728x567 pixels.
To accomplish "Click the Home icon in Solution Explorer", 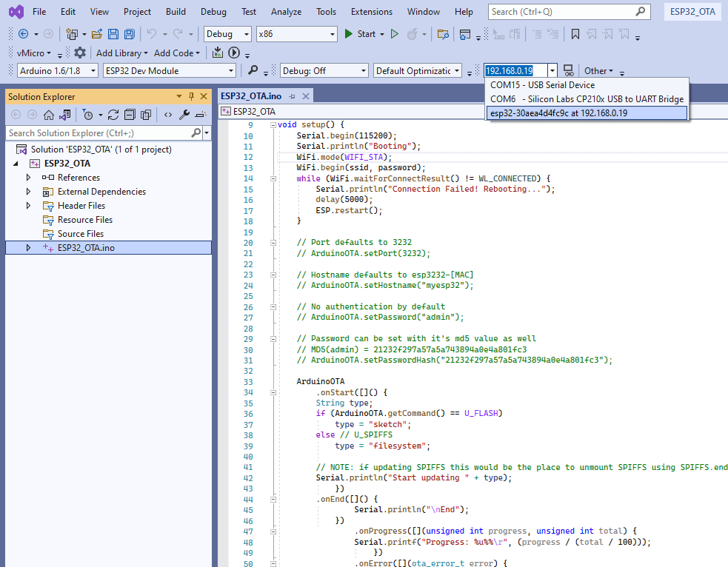I will coord(49,115).
